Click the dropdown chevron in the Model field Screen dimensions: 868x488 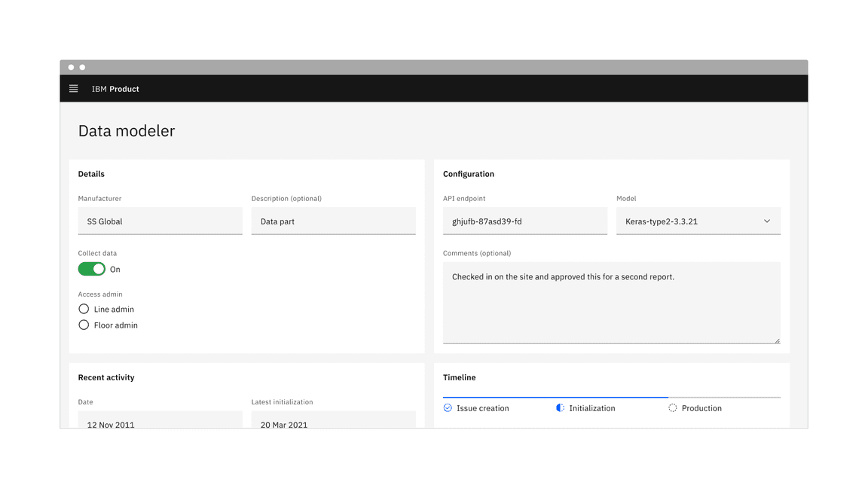[x=767, y=221]
